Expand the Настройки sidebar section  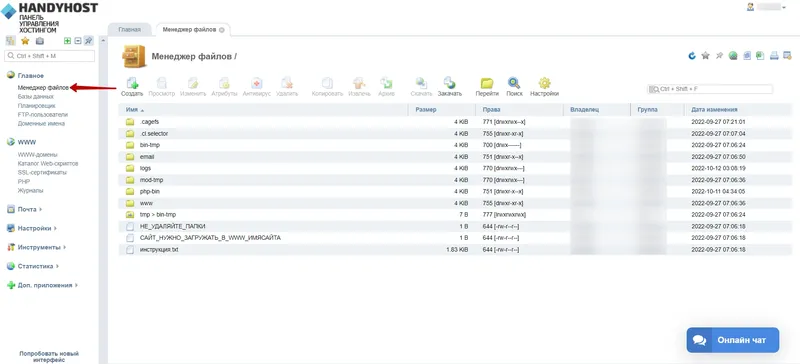[34, 228]
